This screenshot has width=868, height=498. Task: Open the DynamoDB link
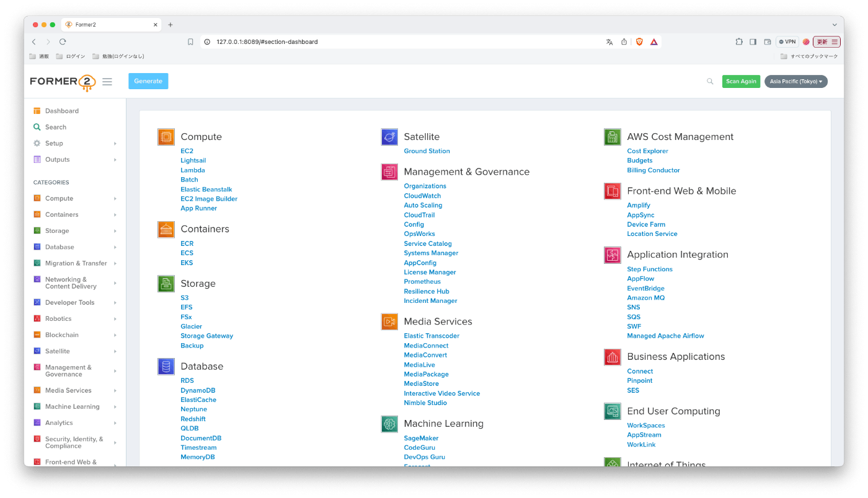pyautogui.click(x=198, y=391)
